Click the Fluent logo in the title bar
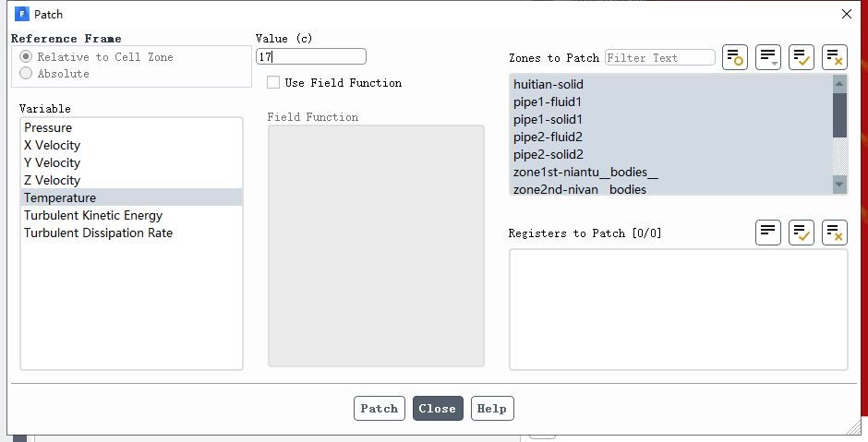Screen dimensions: 868x442 tap(22, 15)
